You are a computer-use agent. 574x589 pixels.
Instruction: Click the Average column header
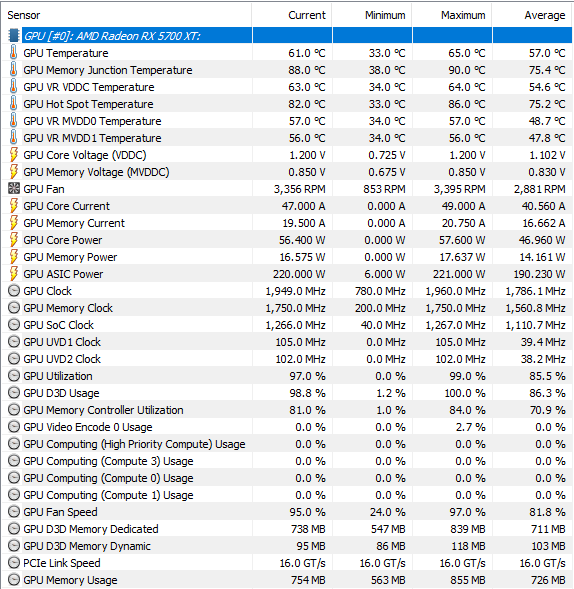(532, 15)
